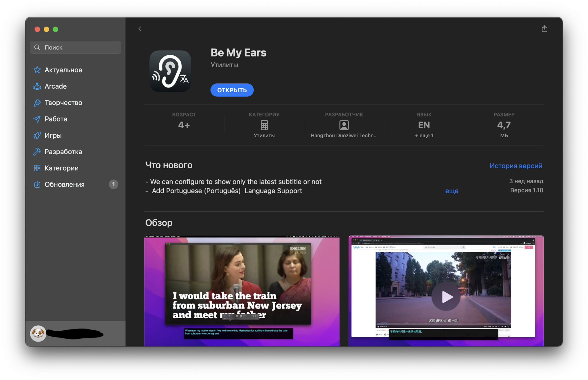Click the Portuguese language support note

[x=224, y=191]
